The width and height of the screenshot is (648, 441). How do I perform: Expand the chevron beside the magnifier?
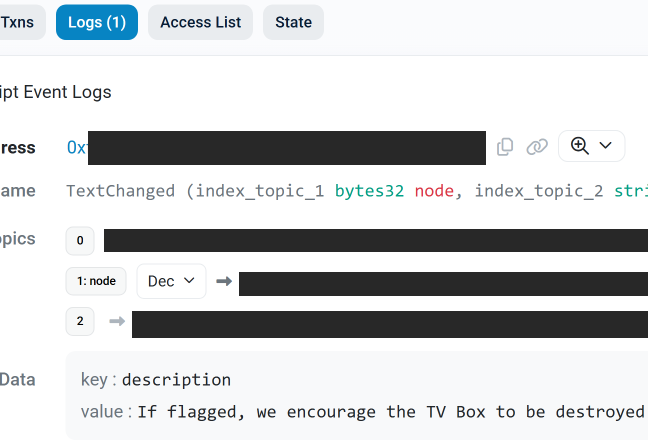pyautogui.click(x=605, y=146)
